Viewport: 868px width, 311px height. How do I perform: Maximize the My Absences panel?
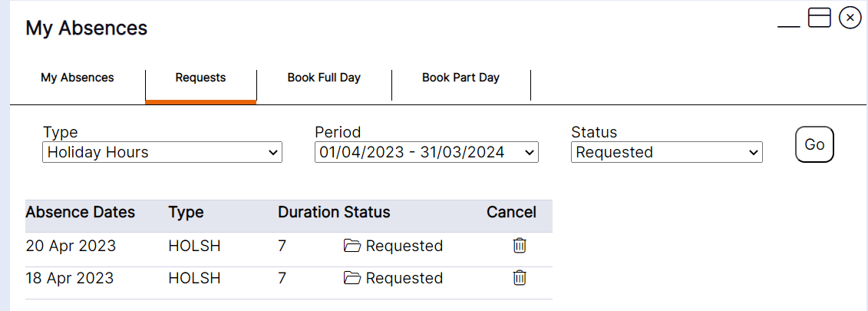point(820,18)
